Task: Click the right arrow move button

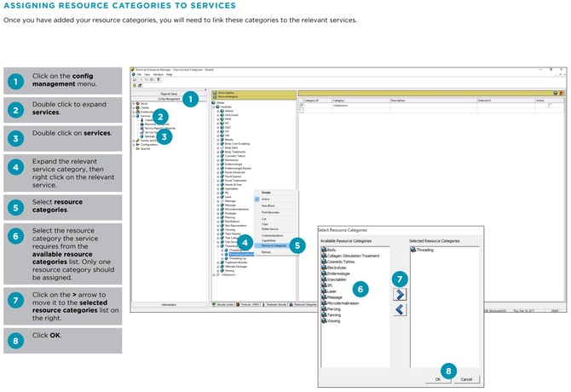Action: [x=400, y=294]
